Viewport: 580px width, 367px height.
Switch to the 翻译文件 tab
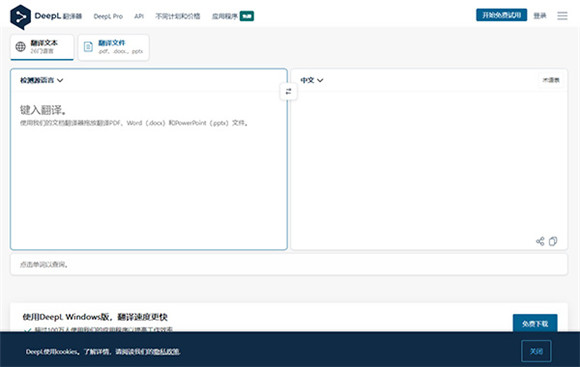pos(114,47)
